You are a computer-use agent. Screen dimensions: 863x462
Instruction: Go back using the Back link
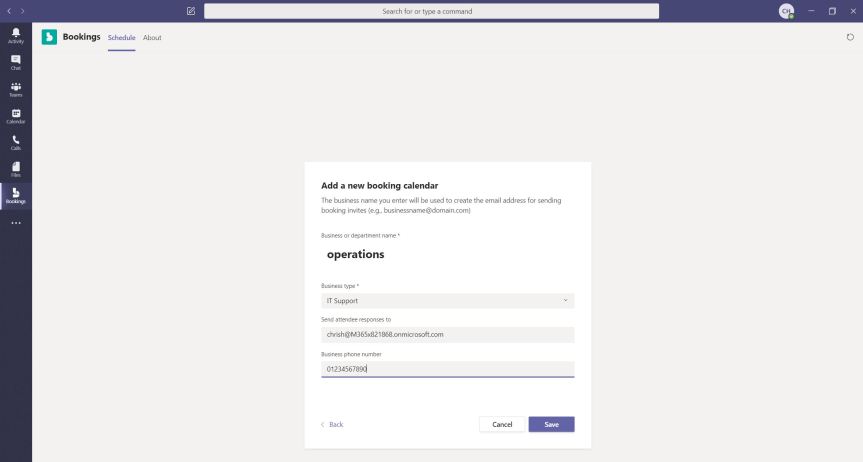pyautogui.click(x=332, y=424)
